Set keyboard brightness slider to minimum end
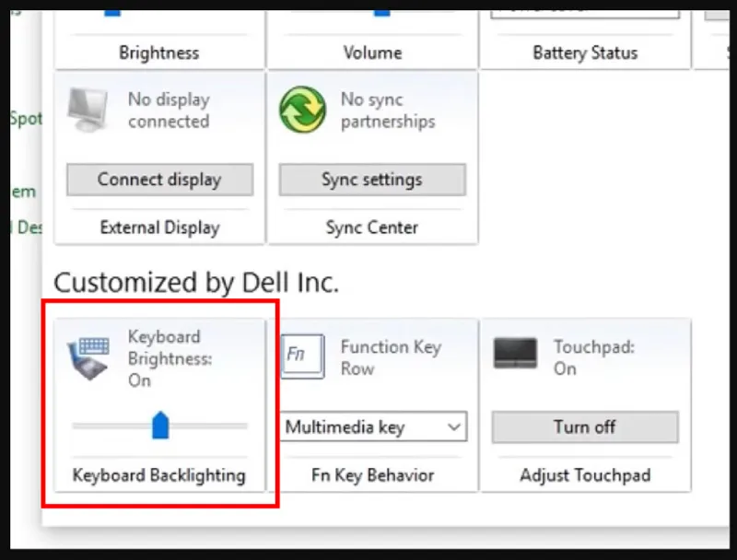This screenshot has width=737, height=560. coord(76,426)
